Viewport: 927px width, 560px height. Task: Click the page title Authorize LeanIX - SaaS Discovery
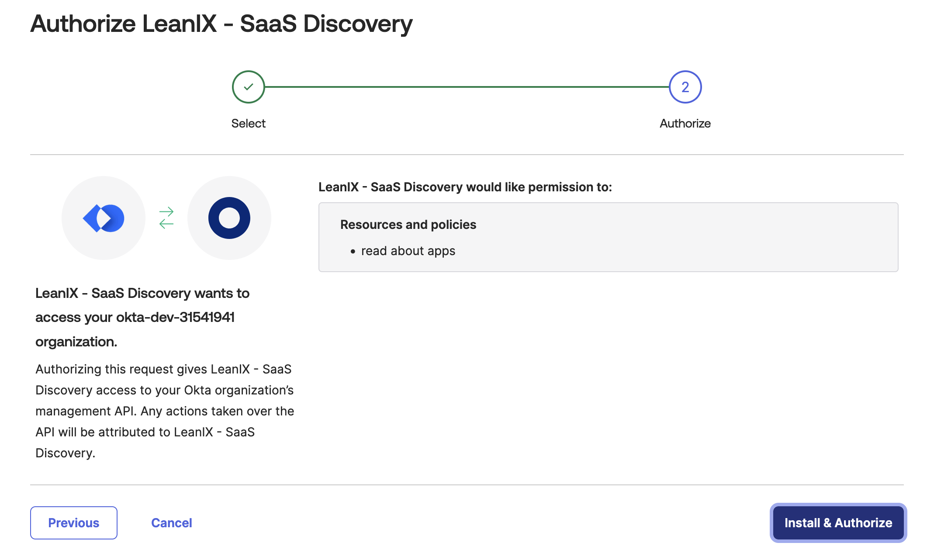click(221, 24)
